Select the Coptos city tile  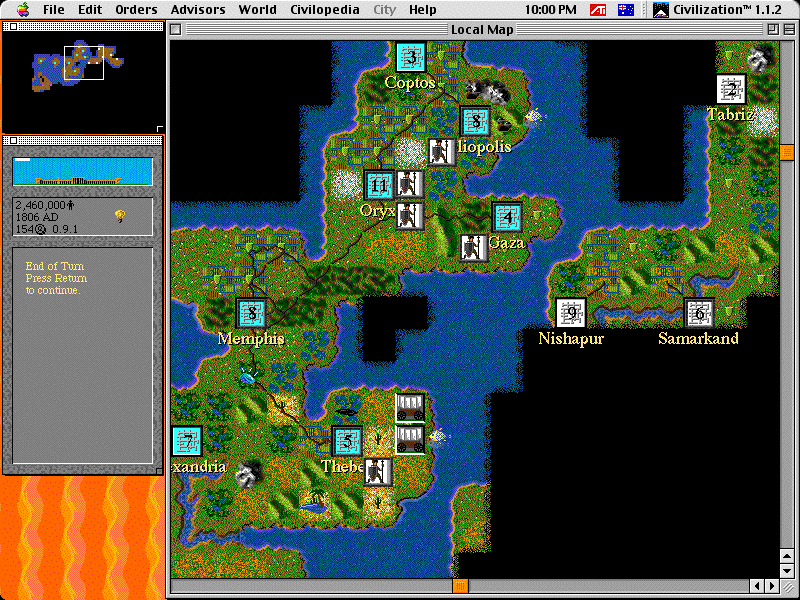[x=411, y=57]
